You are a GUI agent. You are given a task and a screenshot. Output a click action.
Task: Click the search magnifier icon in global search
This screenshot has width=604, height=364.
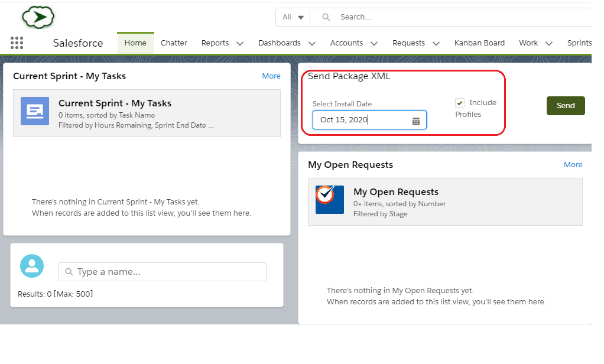click(326, 17)
